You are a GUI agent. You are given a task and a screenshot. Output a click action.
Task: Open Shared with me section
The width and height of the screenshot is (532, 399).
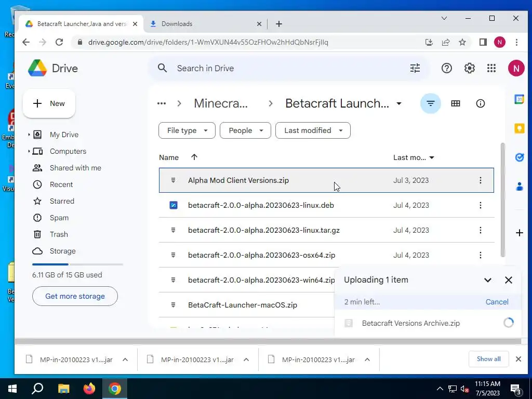click(x=75, y=168)
